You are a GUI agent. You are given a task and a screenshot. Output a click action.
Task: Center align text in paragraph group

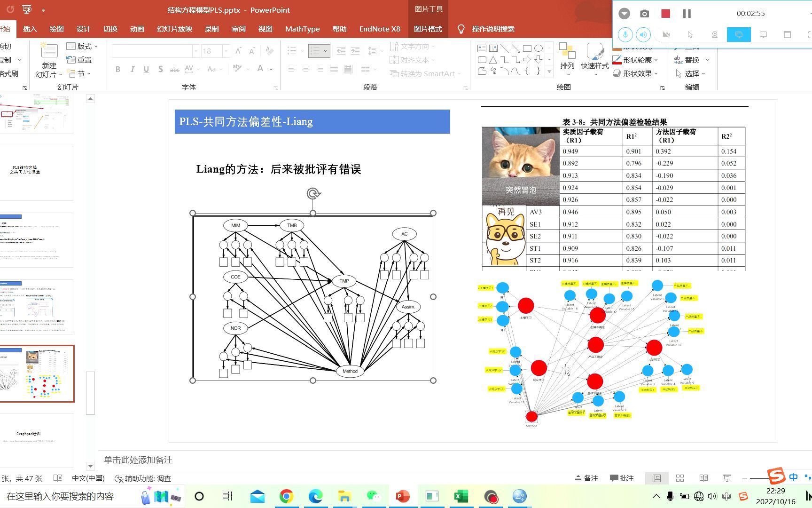click(x=306, y=69)
